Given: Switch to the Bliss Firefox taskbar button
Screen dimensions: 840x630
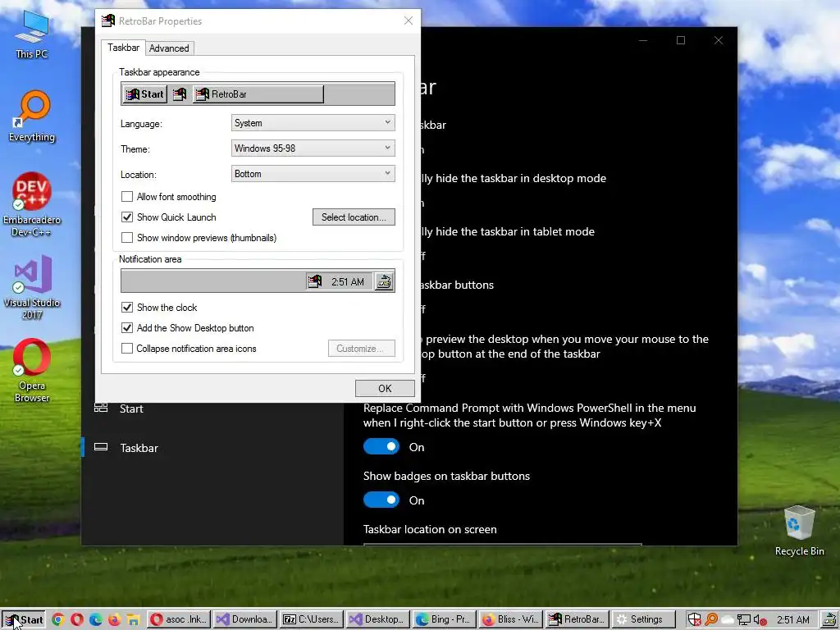Looking at the screenshot, I should pos(510,620).
